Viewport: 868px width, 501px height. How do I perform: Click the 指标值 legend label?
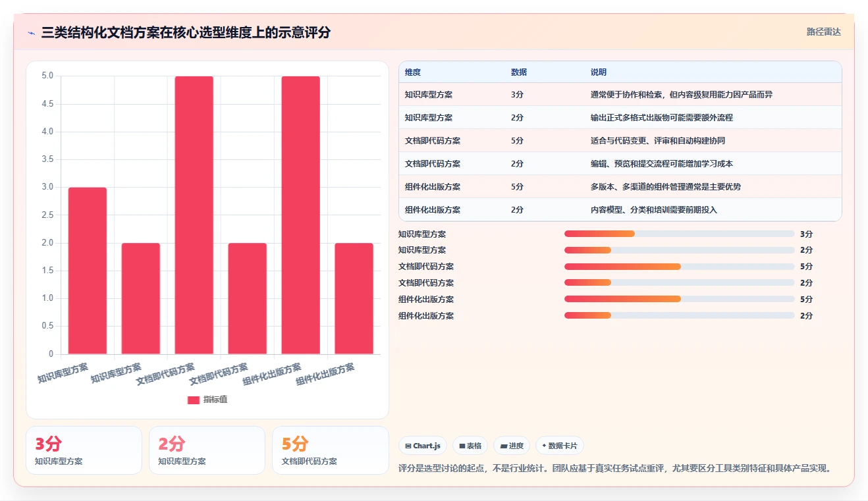215,400
